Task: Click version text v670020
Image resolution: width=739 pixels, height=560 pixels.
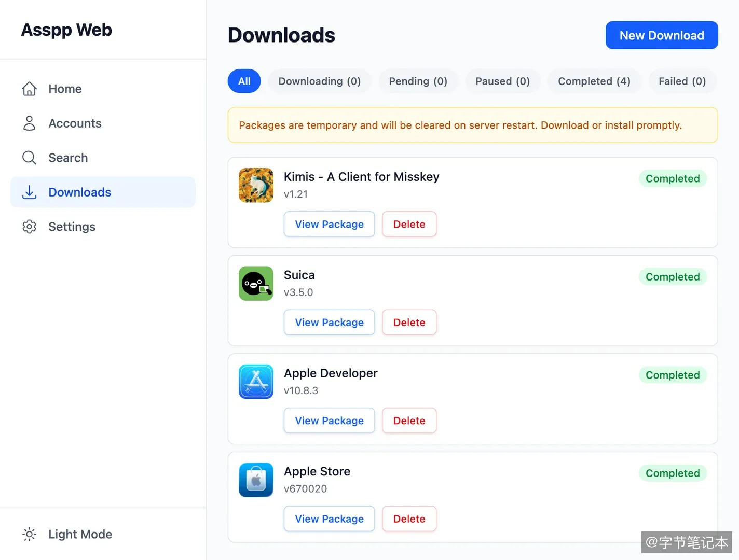Action: coord(305,489)
